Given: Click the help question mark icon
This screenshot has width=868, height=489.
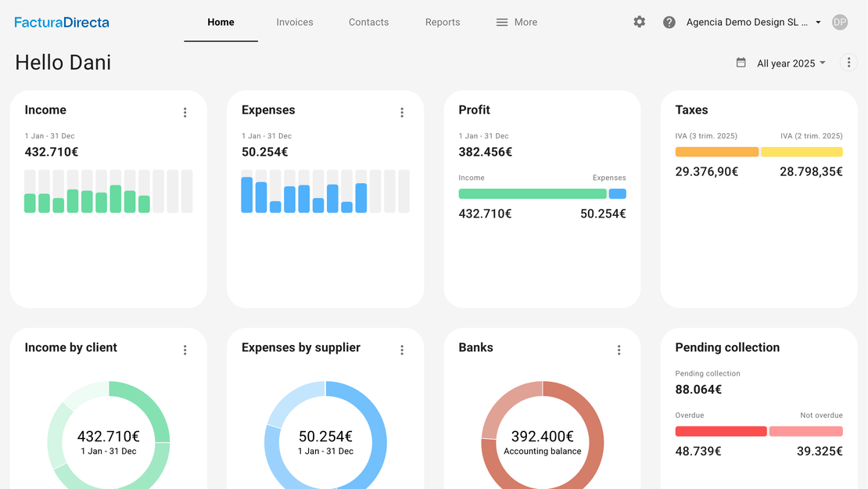Looking at the screenshot, I should coord(669,22).
